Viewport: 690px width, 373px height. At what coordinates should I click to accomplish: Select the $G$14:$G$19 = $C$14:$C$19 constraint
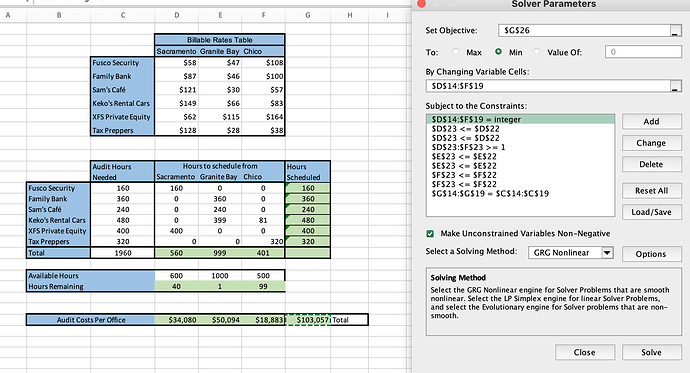[520, 194]
